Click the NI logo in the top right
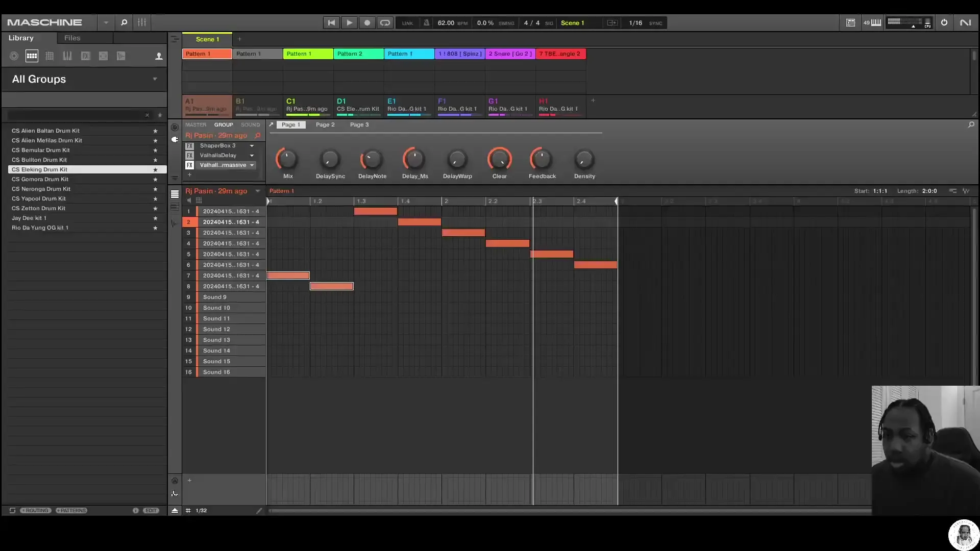Screen dimensions: 980x551 coord(966,22)
